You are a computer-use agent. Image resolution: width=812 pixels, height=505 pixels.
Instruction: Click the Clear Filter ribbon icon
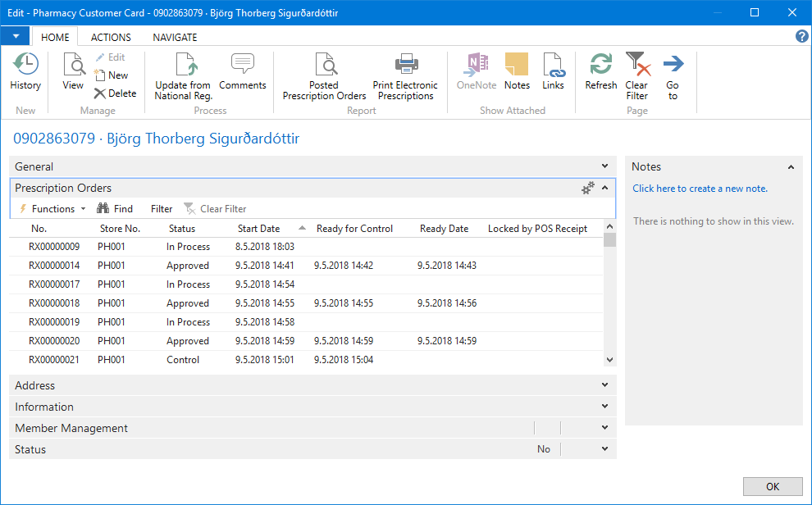tap(636, 76)
